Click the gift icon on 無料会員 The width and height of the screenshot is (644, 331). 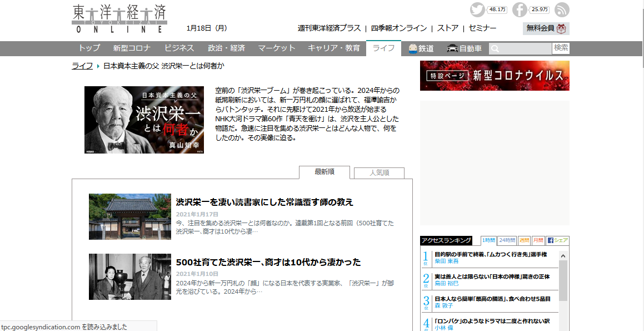tap(561, 28)
